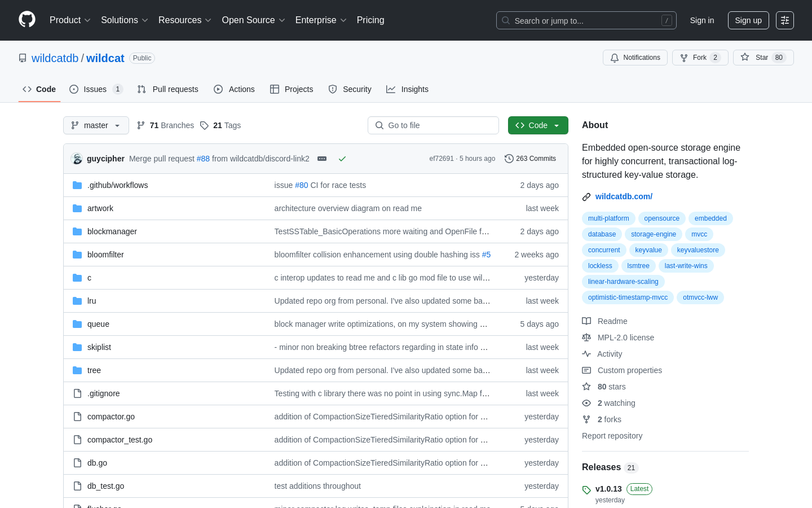Open the master branch dropdown
Screen dimensions: 812x508
(96, 125)
